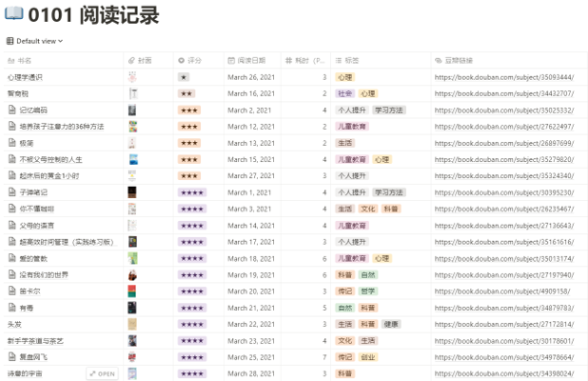The height and width of the screenshot is (381, 588).
Task: Open the Default view dropdown chevron
Action: (x=61, y=41)
